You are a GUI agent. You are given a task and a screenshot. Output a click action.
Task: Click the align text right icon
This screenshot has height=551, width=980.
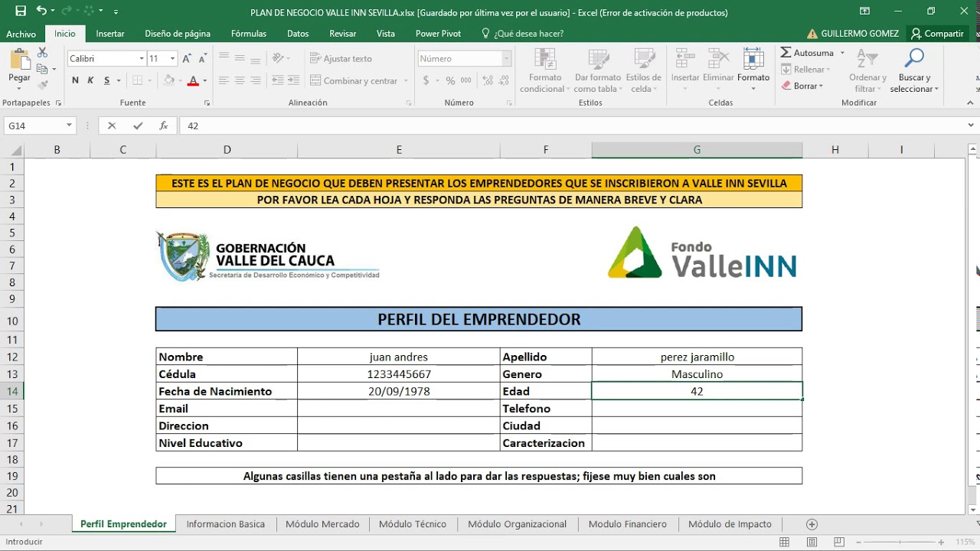tap(256, 80)
